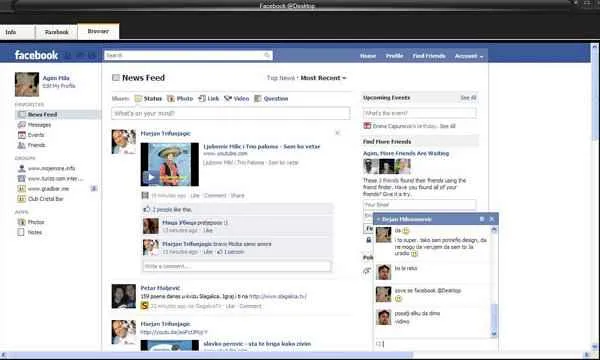The height and width of the screenshot is (360, 600).
Task: Open the www.mojemore.info group
Action: click(51, 168)
